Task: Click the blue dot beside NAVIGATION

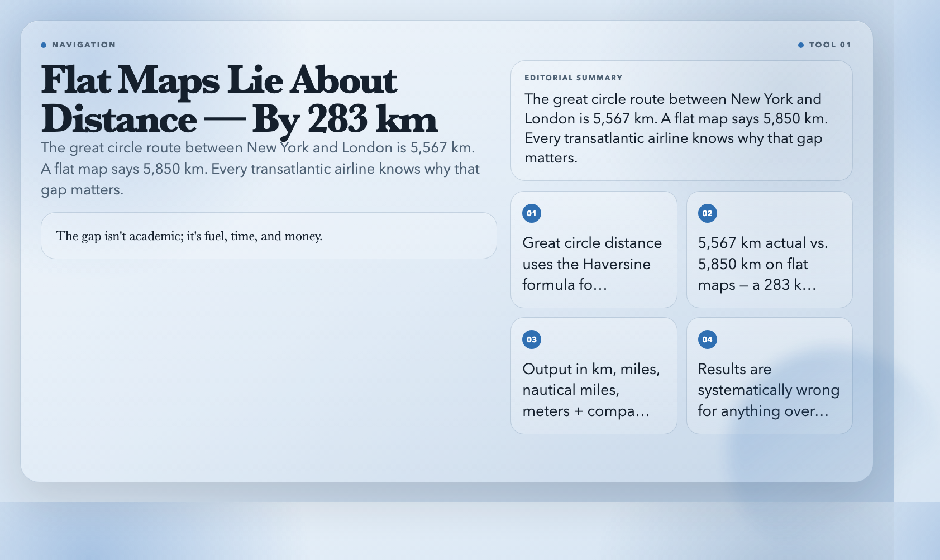Action: pyautogui.click(x=44, y=45)
